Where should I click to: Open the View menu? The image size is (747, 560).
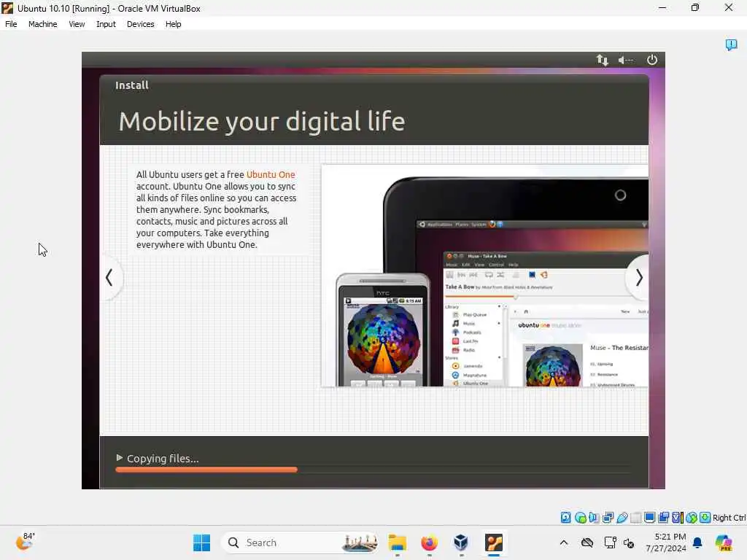77,24
